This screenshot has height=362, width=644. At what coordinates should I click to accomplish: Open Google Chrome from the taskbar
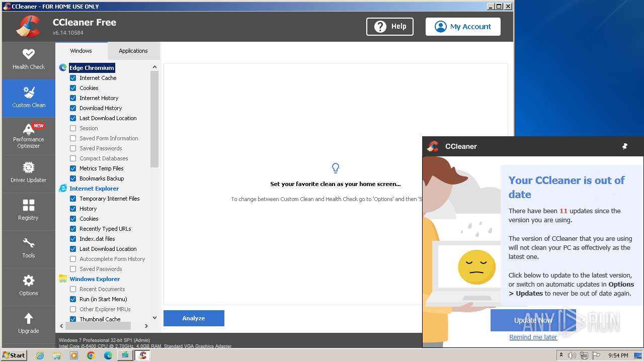[x=91, y=355]
